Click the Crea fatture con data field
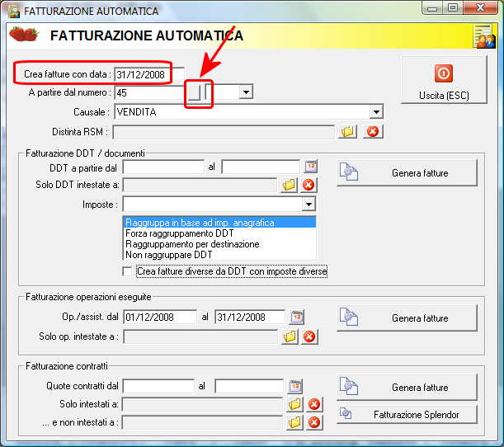The image size is (504, 447). click(x=149, y=74)
